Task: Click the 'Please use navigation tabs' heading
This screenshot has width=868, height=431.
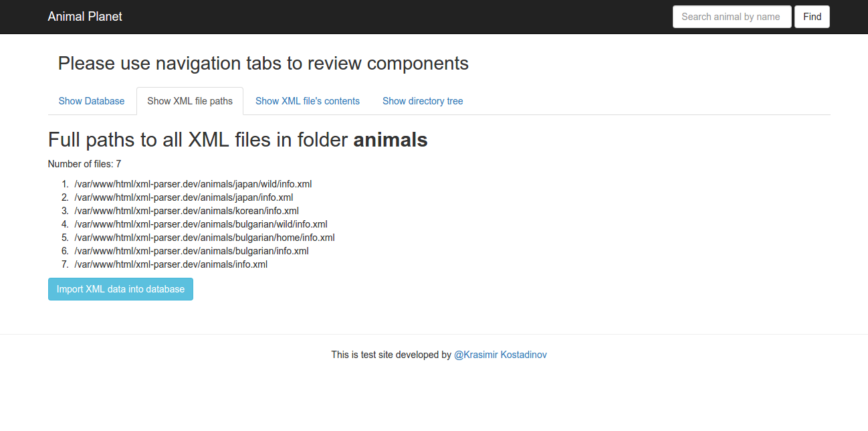Action: [x=263, y=64]
